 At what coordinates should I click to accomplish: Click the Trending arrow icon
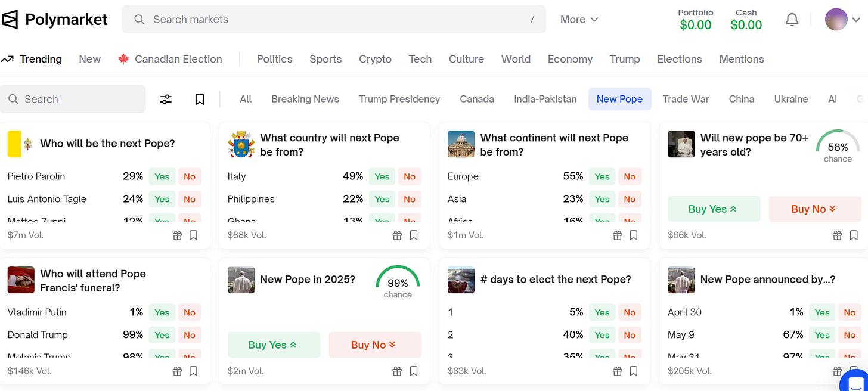7,59
